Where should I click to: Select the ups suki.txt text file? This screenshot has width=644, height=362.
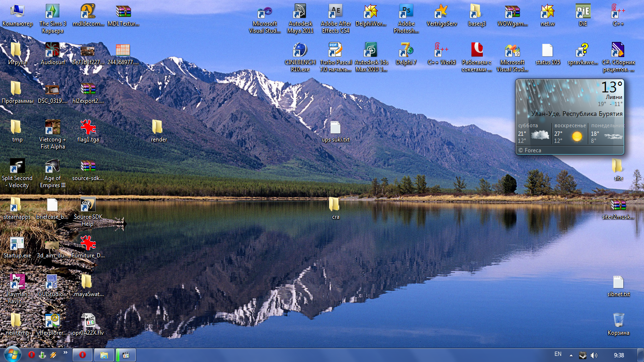pyautogui.click(x=335, y=128)
